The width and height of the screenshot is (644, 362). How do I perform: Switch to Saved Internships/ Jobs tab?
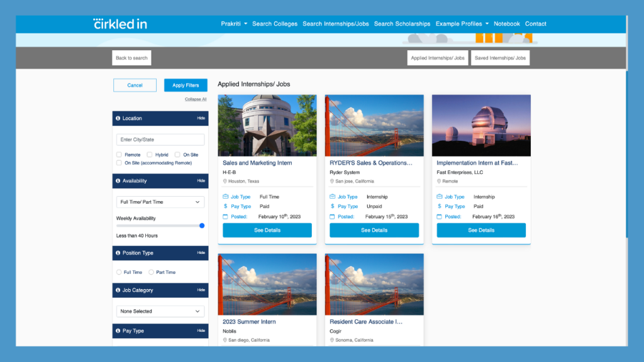[x=500, y=58]
